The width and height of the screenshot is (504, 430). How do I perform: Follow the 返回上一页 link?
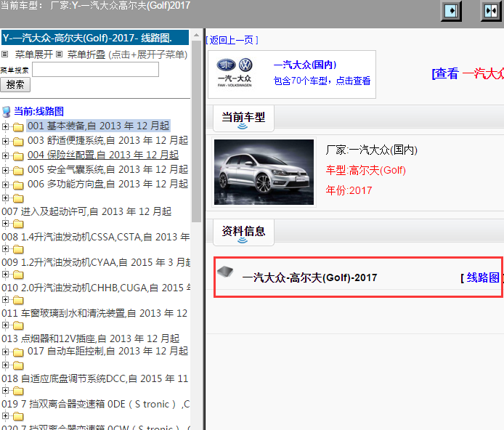tap(232, 40)
